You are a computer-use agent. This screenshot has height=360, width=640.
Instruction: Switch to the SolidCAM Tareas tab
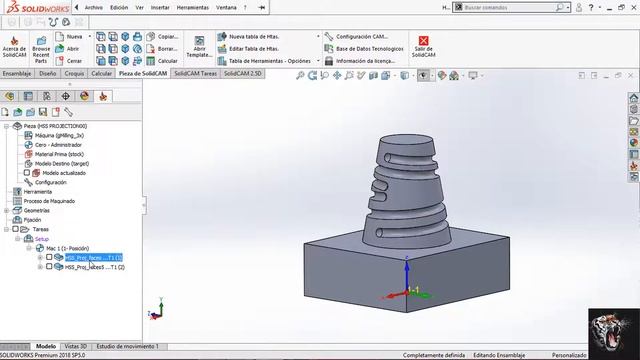click(x=196, y=73)
